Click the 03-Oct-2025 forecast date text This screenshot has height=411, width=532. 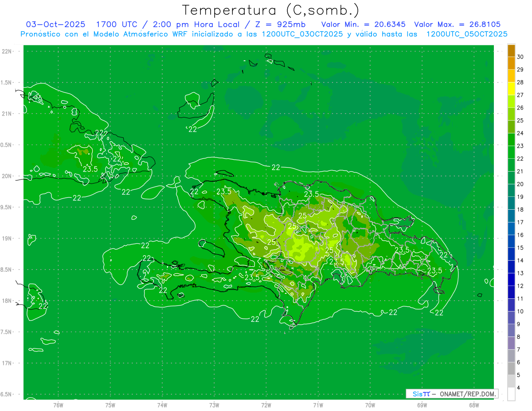tap(55, 24)
